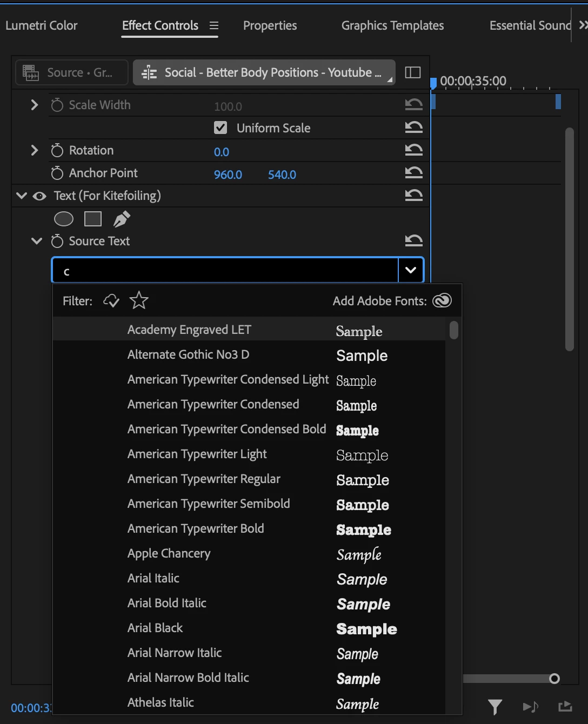
Task: Expand the Scale Width property
Action: 35,105
